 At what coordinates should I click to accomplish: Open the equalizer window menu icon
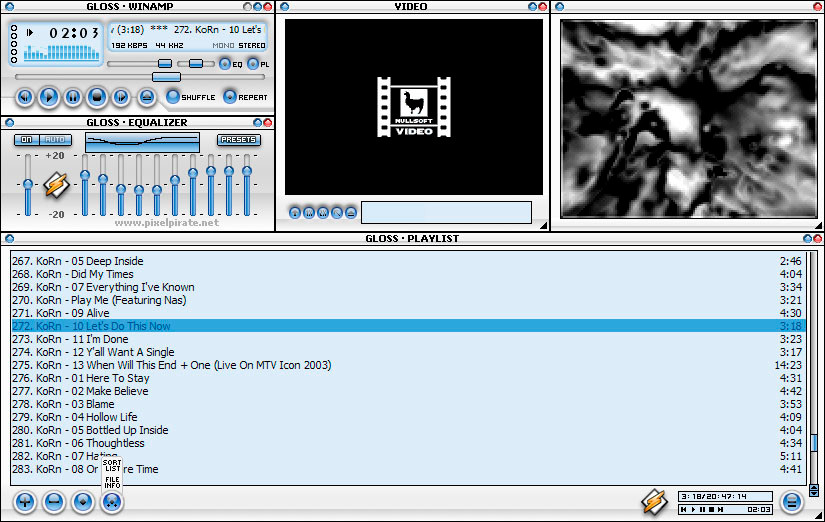[8, 123]
